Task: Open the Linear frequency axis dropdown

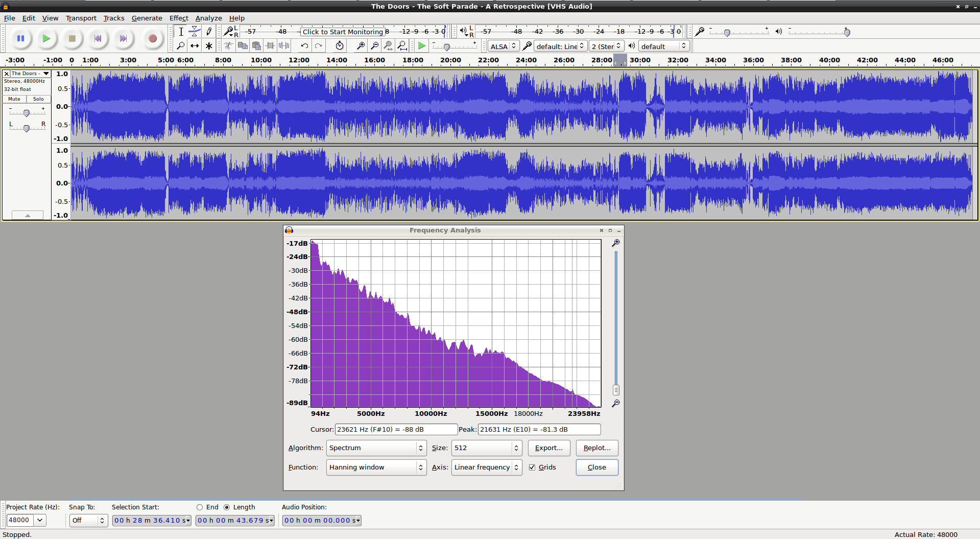Action: click(x=487, y=467)
